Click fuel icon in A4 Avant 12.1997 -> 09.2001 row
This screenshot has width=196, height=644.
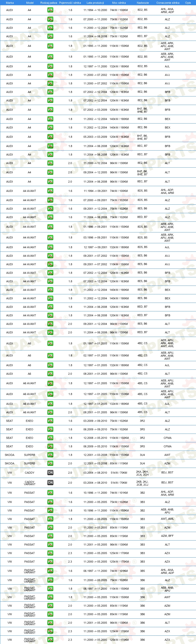click(50, 247)
